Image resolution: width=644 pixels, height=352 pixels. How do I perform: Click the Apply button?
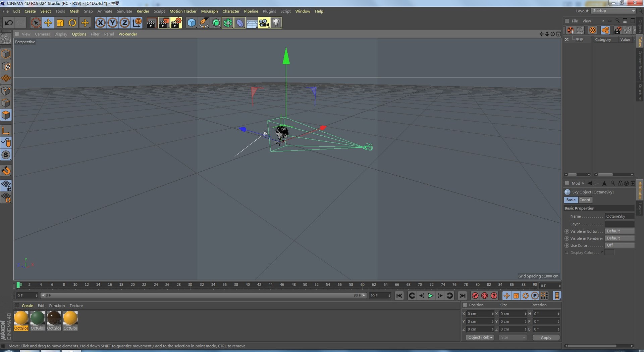point(546,338)
